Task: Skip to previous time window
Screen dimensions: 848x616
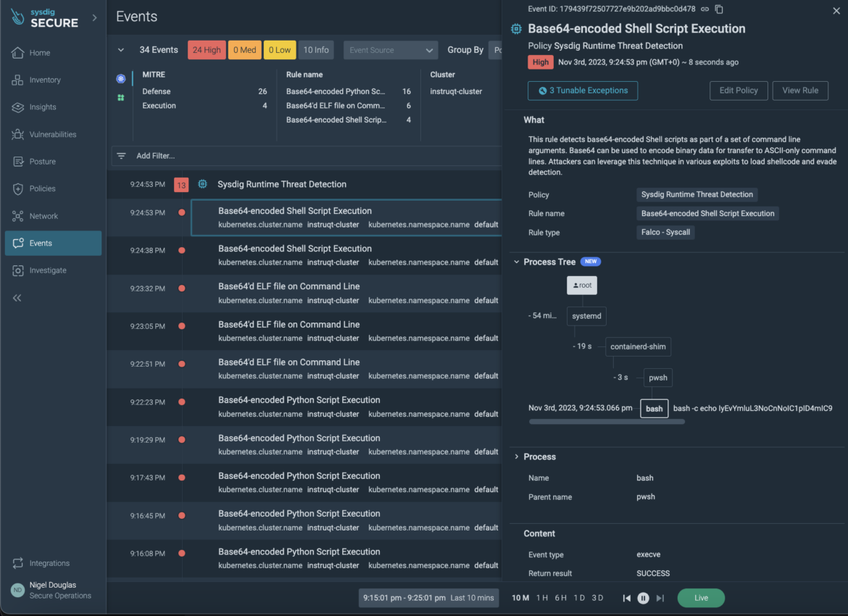Action: pos(626,598)
